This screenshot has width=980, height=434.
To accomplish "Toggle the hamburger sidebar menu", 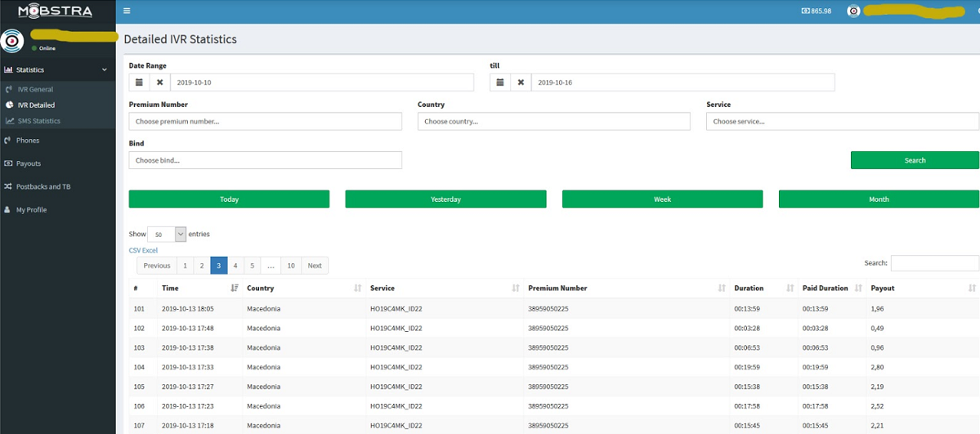I will 127,11.
